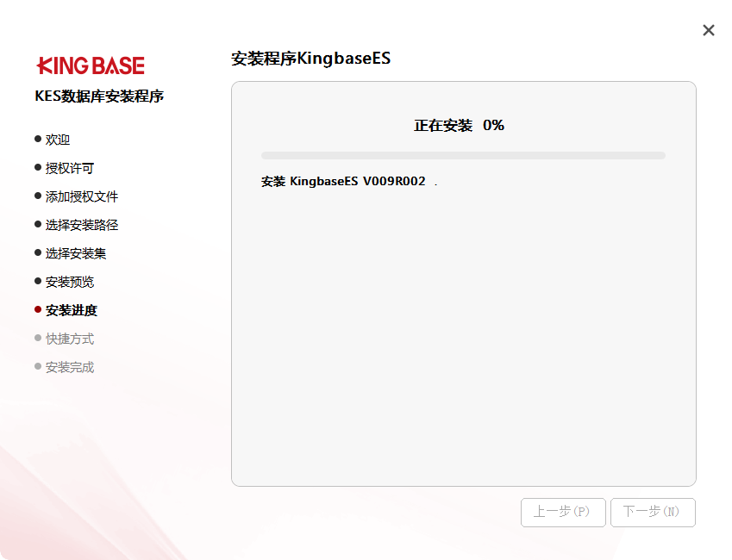
Task: Close the KingbaseES installer window
Action: [708, 30]
